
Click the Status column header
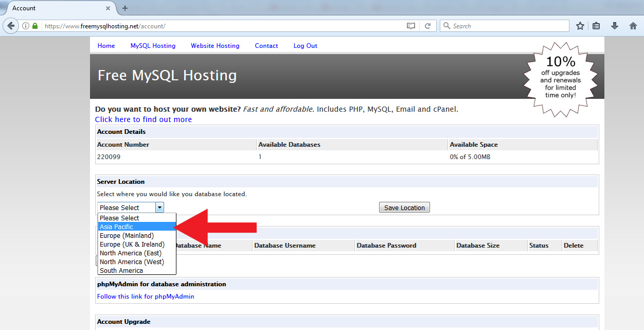tap(539, 246)
